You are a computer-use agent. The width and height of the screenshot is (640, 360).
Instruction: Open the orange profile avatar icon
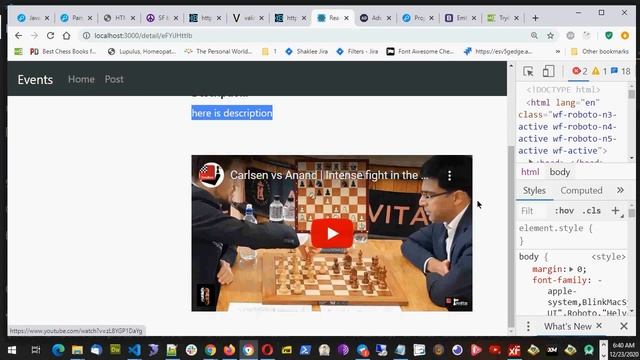[x=625, y=36]
